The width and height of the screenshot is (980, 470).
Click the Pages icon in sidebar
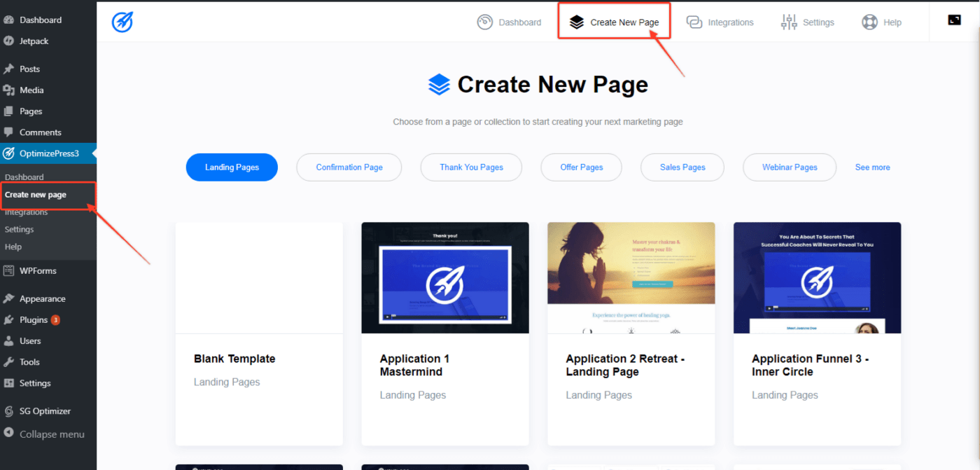coord(8,111)
